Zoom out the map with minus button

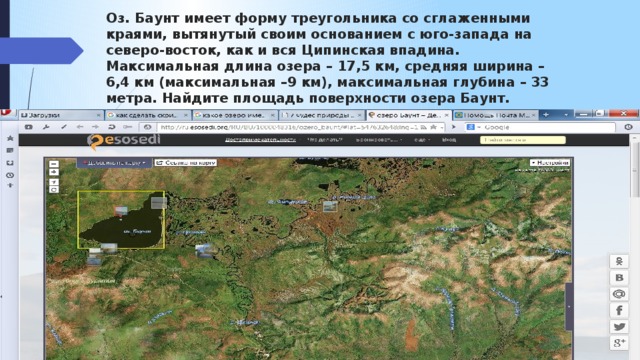click(x=54, y=164)
